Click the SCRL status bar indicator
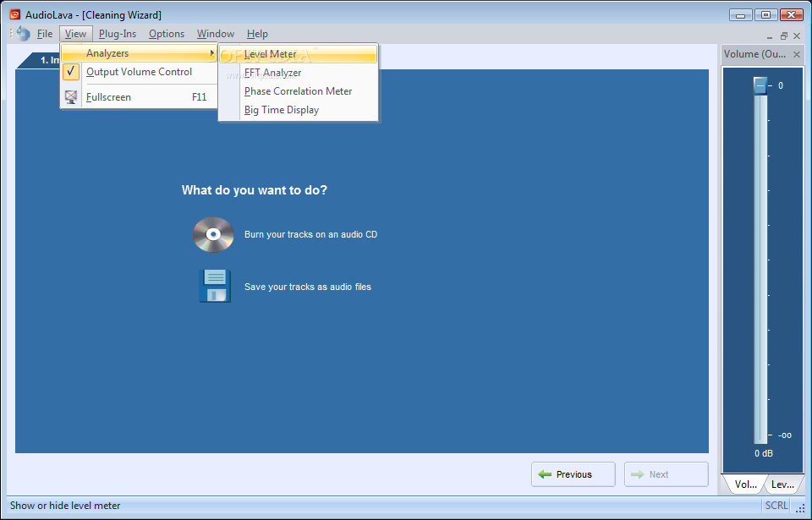This screenshot has width=812, height=520. pos(776,506)
